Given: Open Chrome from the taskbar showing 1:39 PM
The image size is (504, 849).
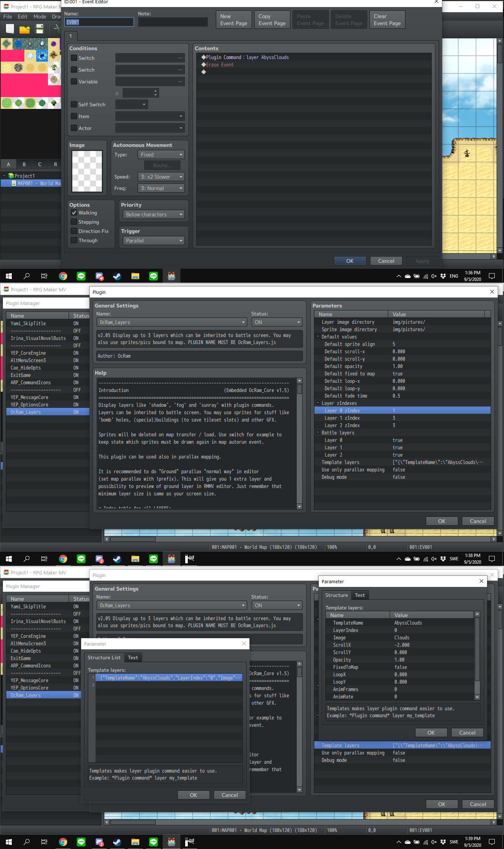Looking at the screenshot, I should 63,842.
